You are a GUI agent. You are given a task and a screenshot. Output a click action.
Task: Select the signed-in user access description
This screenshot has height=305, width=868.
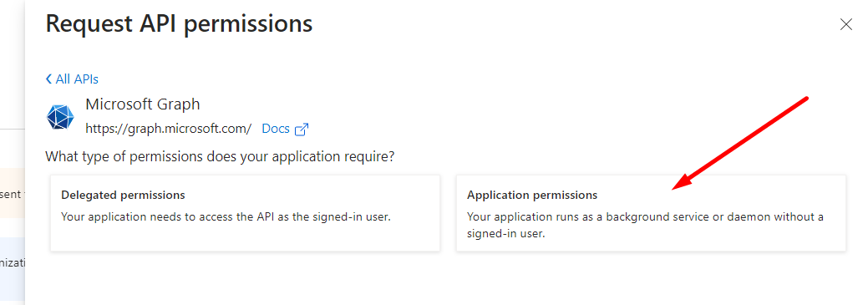click(x=226, y=217)
